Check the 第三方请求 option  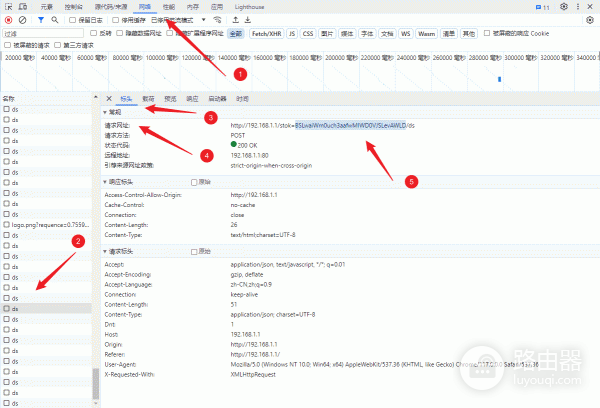pyautogui.click(x=57, y=45)
